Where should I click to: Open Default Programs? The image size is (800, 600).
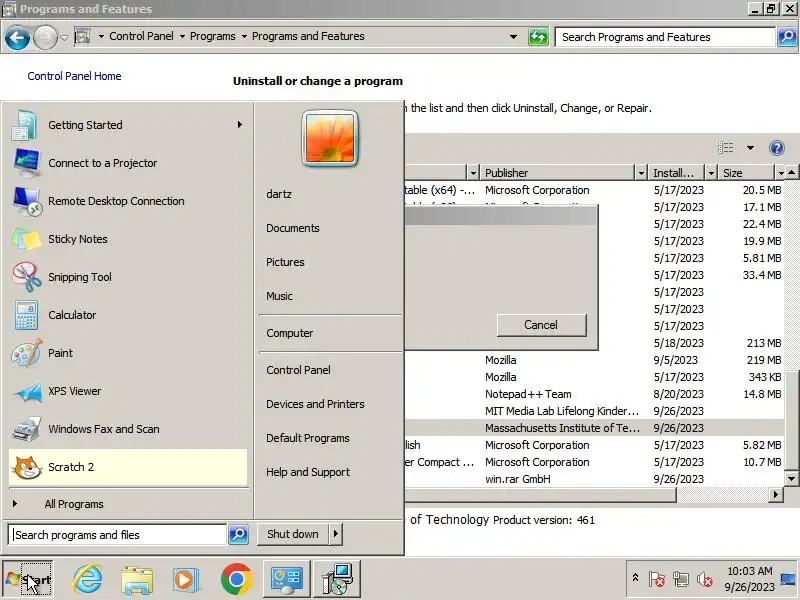pyautogui.click(x=308, y=438)
